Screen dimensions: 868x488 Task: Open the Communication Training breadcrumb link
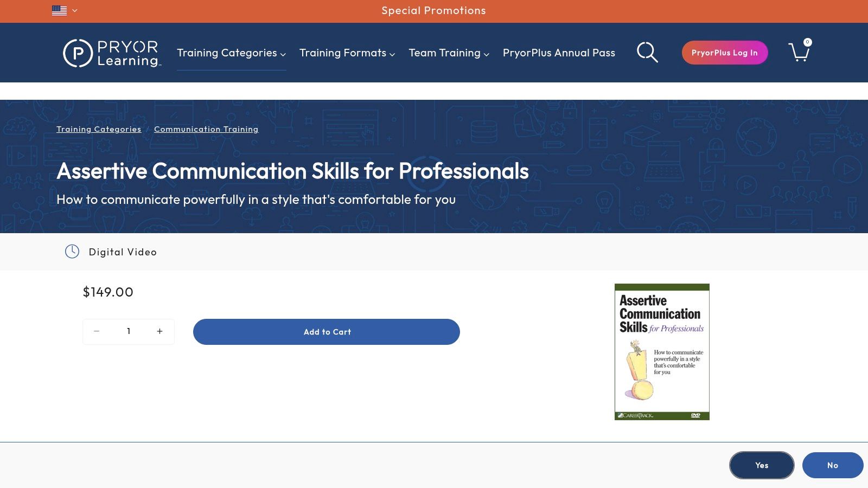pyautogui.click(x=206, y=129)
